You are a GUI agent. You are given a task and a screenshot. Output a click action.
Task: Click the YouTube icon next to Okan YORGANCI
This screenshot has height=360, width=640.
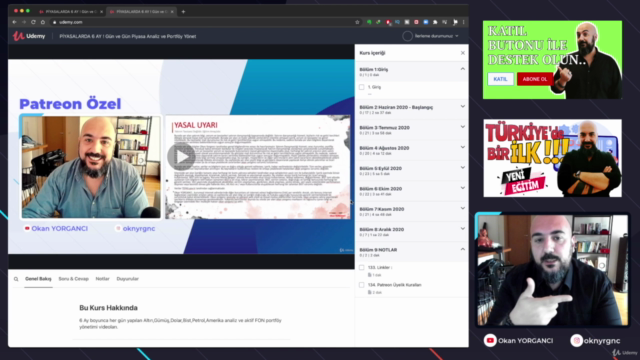point(490,340)
